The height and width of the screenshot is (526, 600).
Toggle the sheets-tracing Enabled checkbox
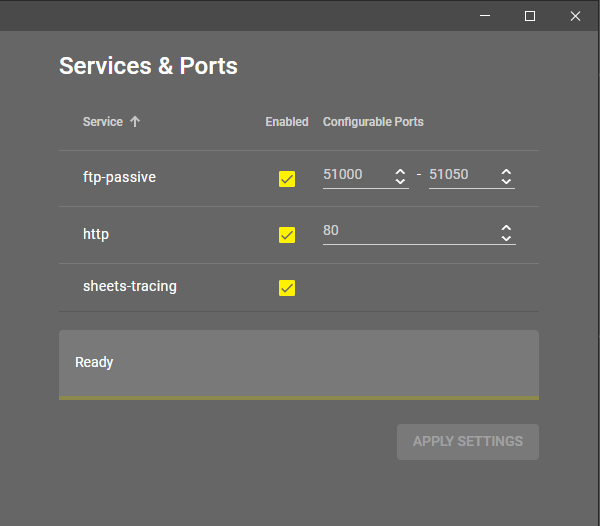pyautogui.click(x=287, y=288)
